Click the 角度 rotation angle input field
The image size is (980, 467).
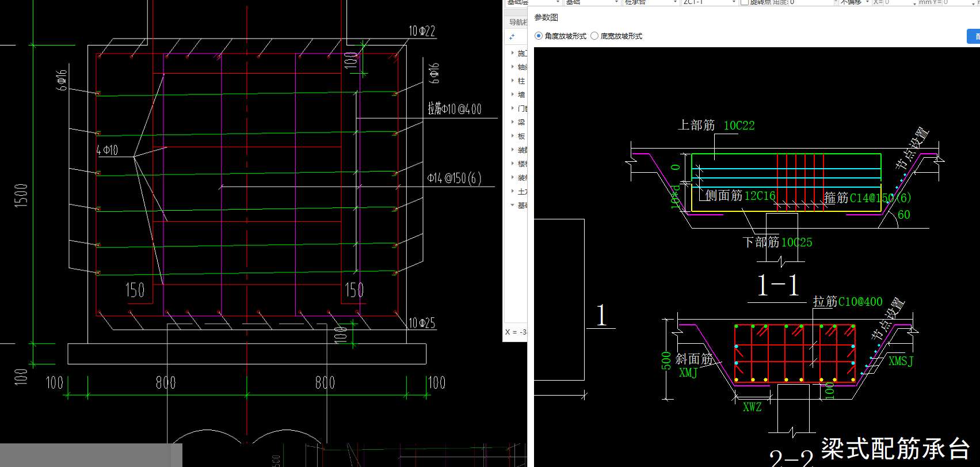coord(812,2)
